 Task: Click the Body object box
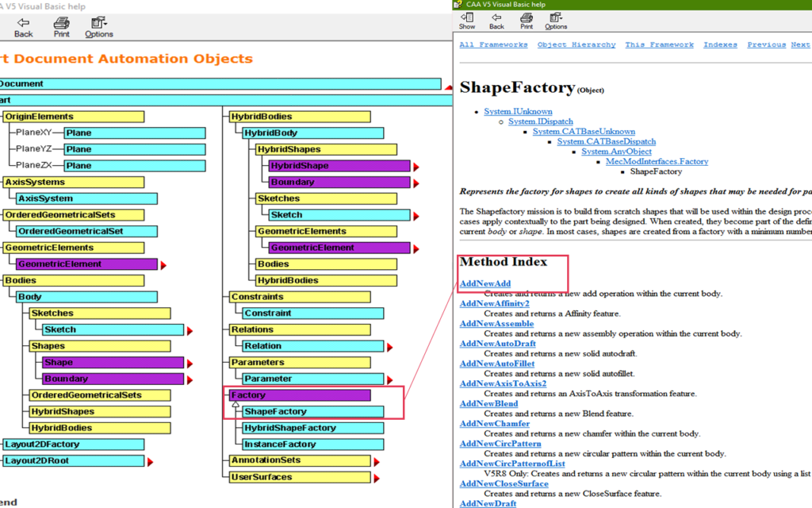(x=86, y=297)
